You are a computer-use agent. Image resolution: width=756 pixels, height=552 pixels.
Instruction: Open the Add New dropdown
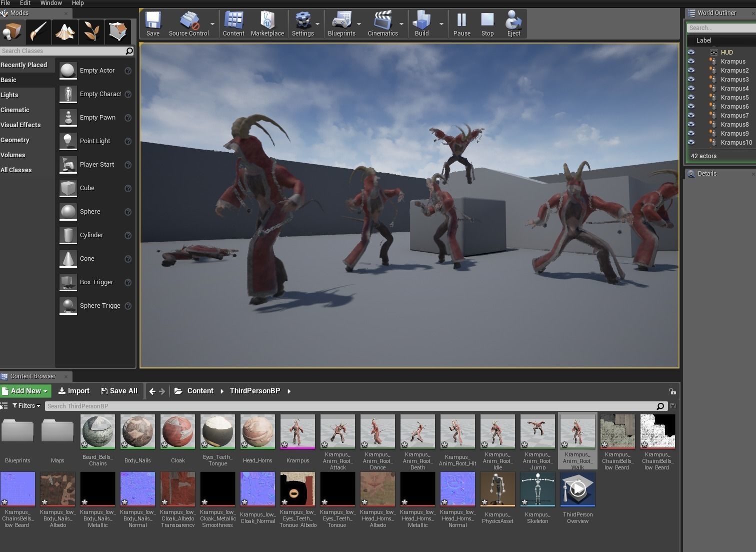pyautogui.click(x=25, y=391)
